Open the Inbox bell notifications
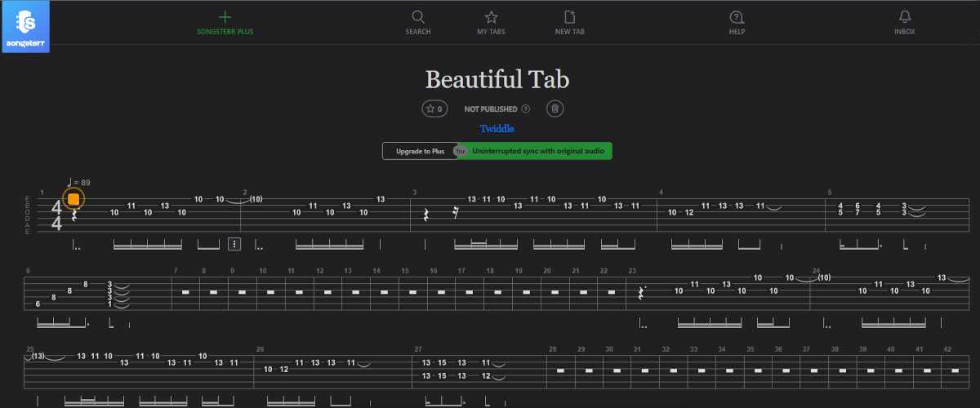This screenshot has height=408, width=980. (x=904, y=17)
